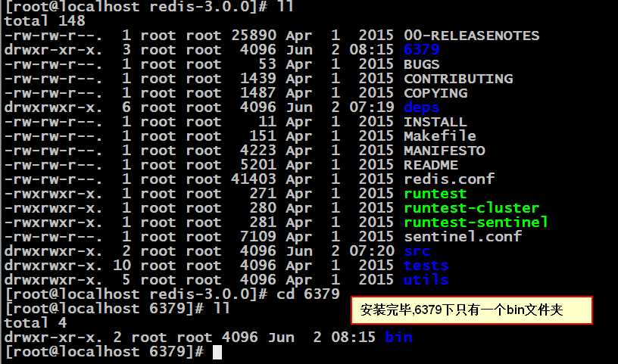Select file size 4223 of MANIFESTO
The width and height of the screenshot is (618, 364).
coord(258,151)
